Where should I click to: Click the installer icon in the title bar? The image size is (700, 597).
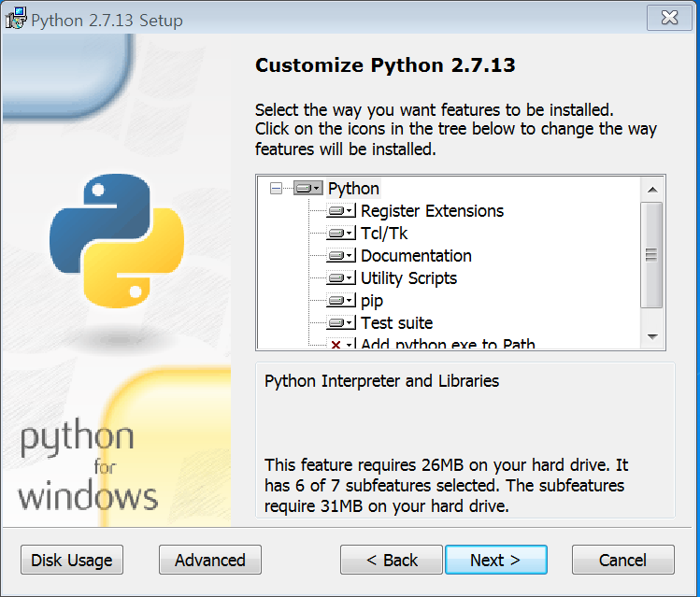point(16,19)
